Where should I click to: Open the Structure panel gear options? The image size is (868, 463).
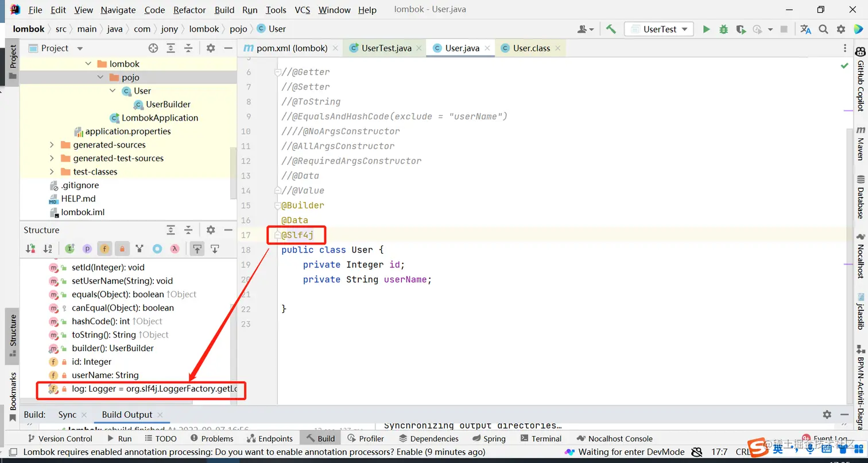(x=211, y=230)
